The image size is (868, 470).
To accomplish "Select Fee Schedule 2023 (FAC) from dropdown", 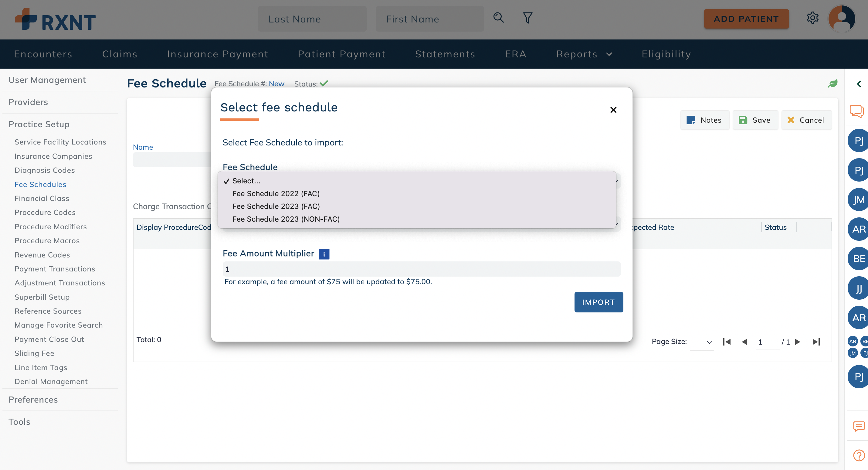I will coord(276,206).
